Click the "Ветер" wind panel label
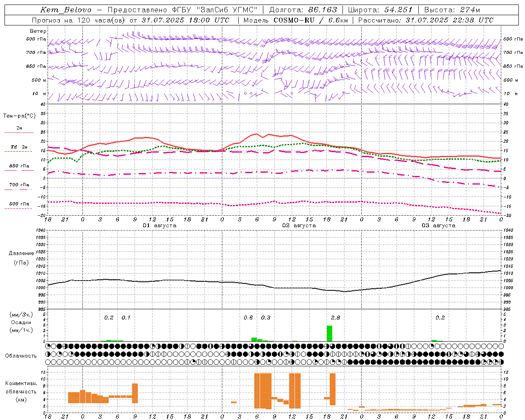The height and width of the screenshot is (420, 525). click(x=38, y=31)
